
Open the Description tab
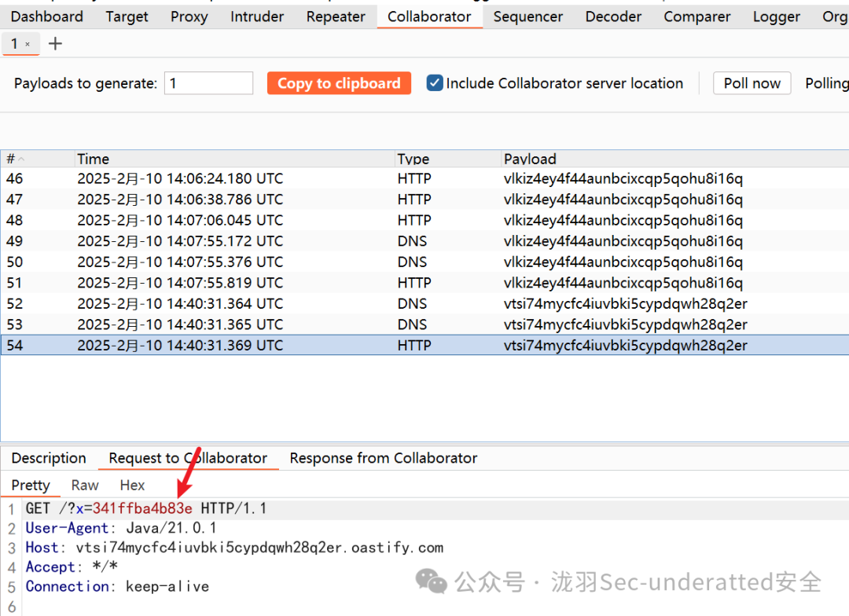coord(49,458)
